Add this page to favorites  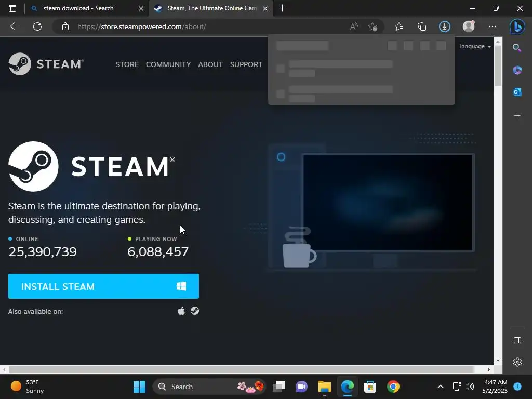tap(373, 26)
